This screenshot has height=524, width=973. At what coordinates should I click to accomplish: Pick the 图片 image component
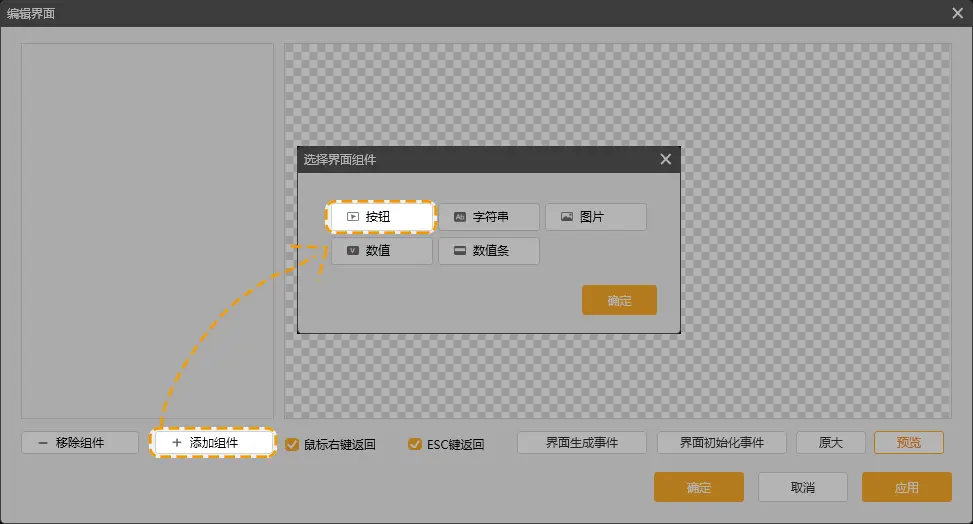pos(596,217)
